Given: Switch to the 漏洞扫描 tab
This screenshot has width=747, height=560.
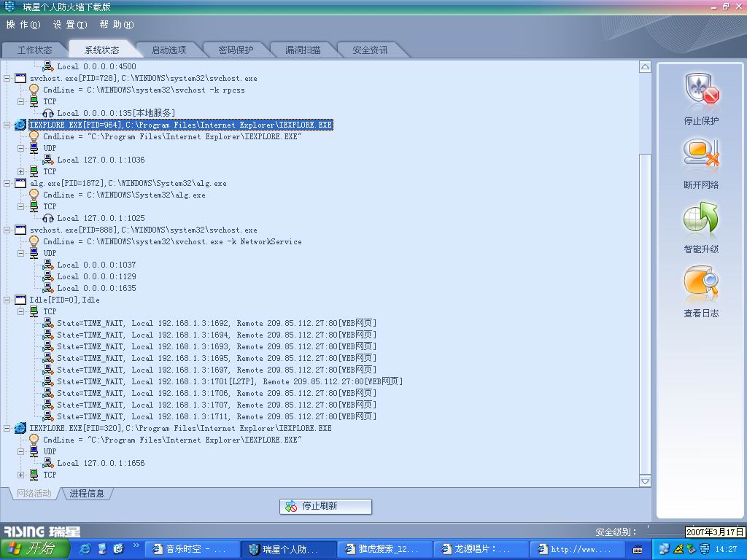Looking at the screenshot, I should click(303, 50).
